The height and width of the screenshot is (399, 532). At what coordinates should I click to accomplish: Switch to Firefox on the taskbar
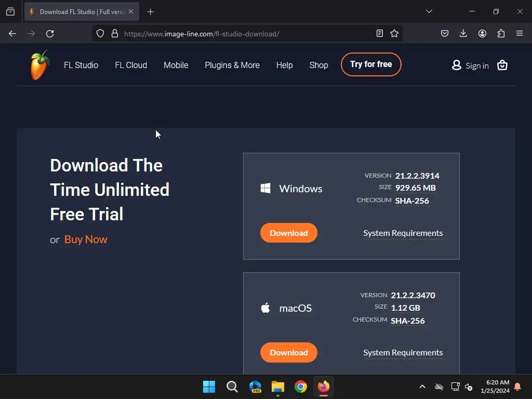tap(324, 387)
